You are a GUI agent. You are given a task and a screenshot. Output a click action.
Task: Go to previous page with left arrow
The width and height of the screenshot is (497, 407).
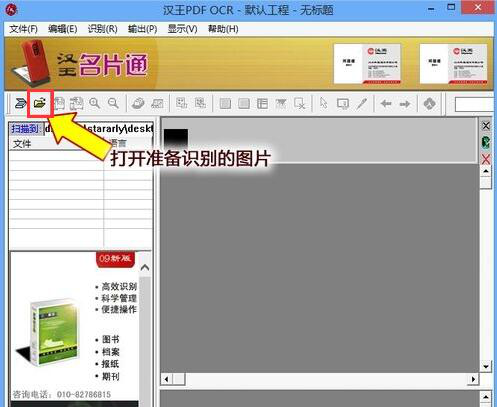click(x=386, y=104)
